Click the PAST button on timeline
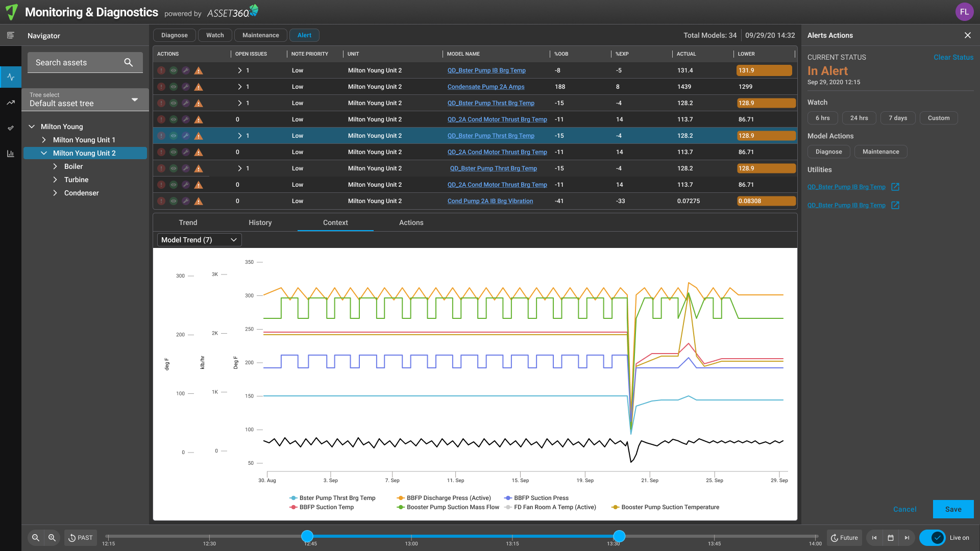This screenshot has height=551, width=980. 81,538
